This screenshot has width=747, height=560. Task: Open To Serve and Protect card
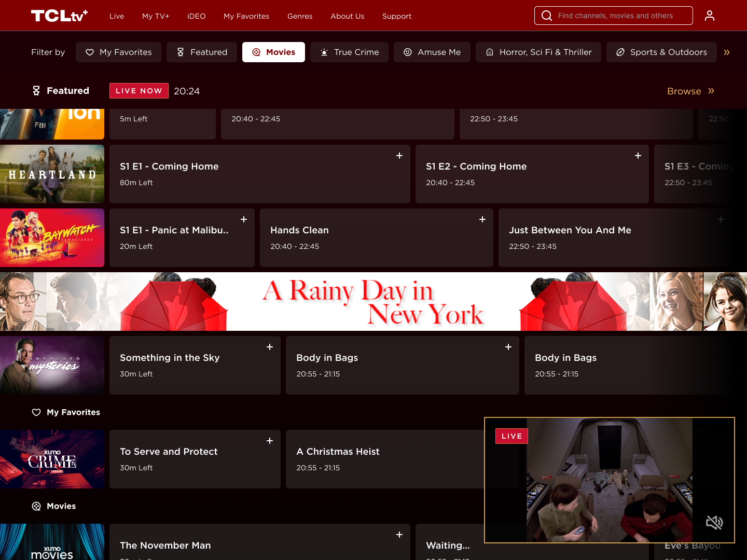(x=195, y=459)
